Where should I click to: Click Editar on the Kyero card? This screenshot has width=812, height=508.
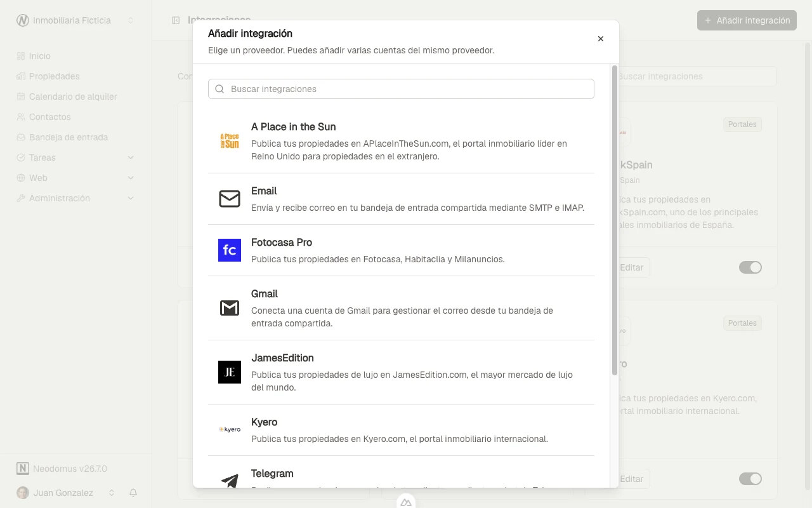point(631,479)
